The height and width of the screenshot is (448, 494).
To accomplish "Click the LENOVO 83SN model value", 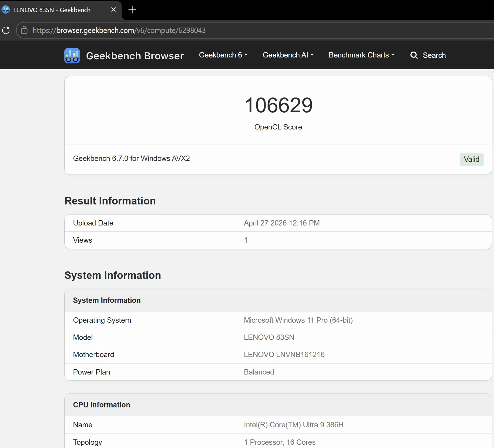I will 269,337.
